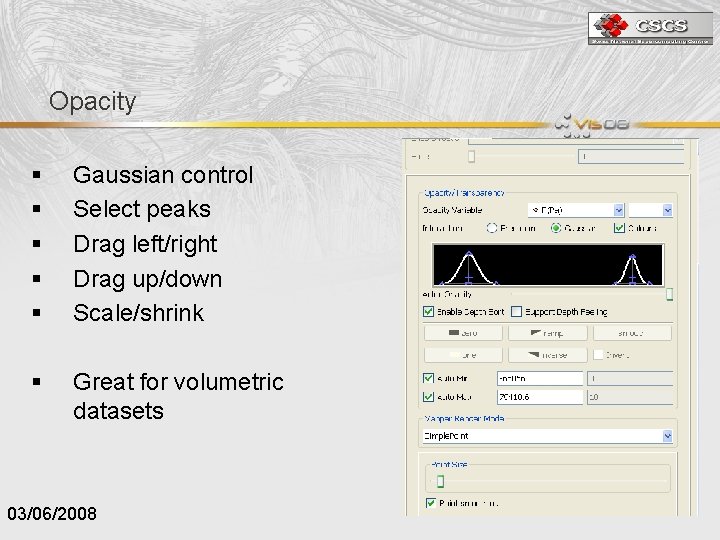Toggle the Auto Max checkbox
The height and width of the screenshot is (540, 720).
pyautogui.click(x=428, y=397)
